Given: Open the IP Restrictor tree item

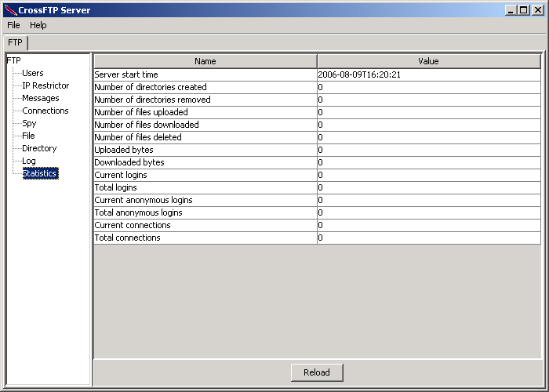Looking at the screenshot, I should [x=45, y=85].
